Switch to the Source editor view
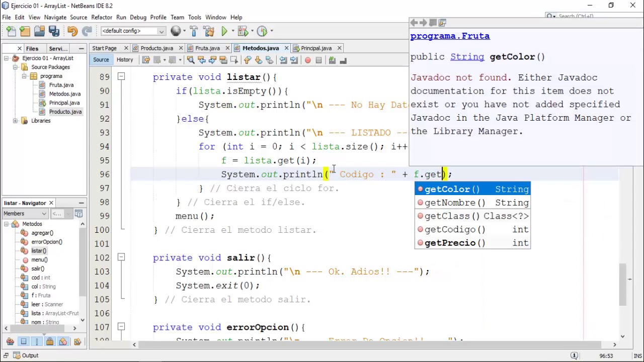Viewport: 644px width, 362px height. [x=101, y=60]
